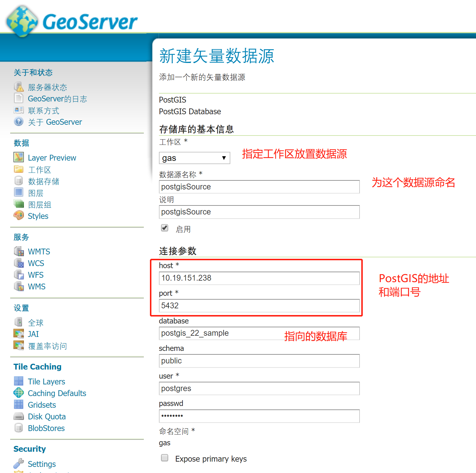Open 图层组 layer groups link
Screen dimensions: 476x473
[x=40, y=205]
